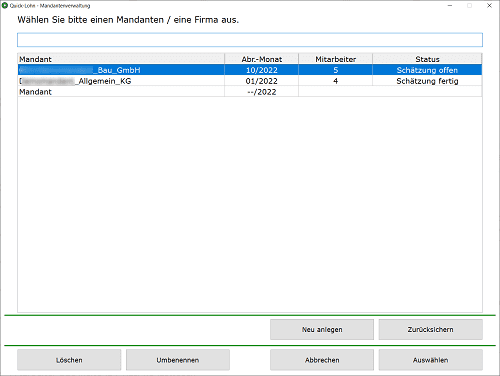Sort by the Mitarbeiter column header
500x376 pixels.
336,59
